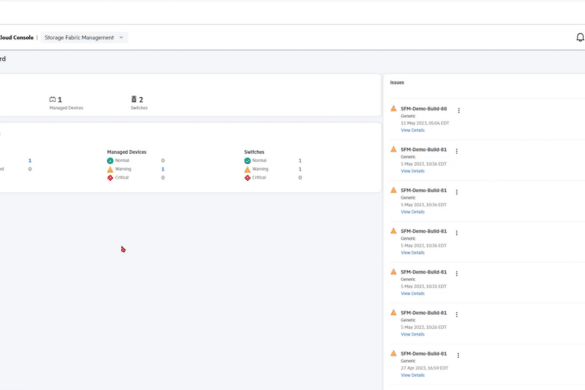Click the Issues panel heading

[x=397, y=82]
